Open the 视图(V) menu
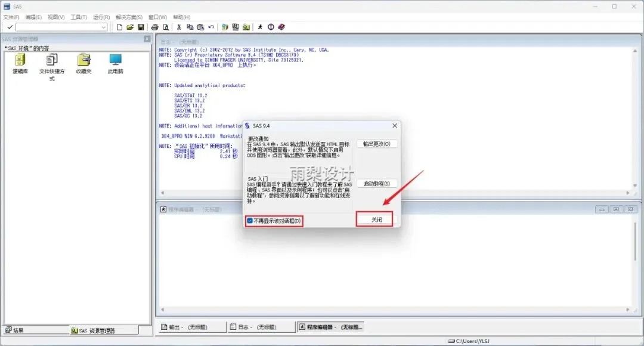Viewport: 644px width, 346px height. tap(56, 17)
